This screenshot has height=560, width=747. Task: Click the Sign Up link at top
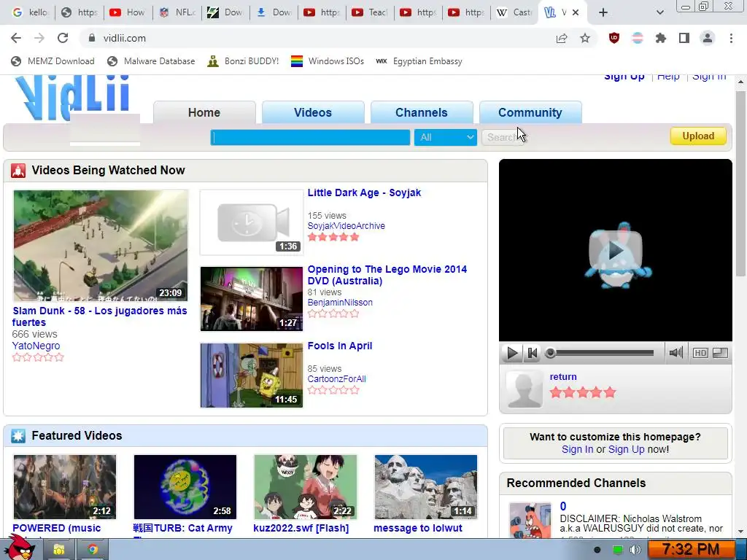tap(624, 77)
